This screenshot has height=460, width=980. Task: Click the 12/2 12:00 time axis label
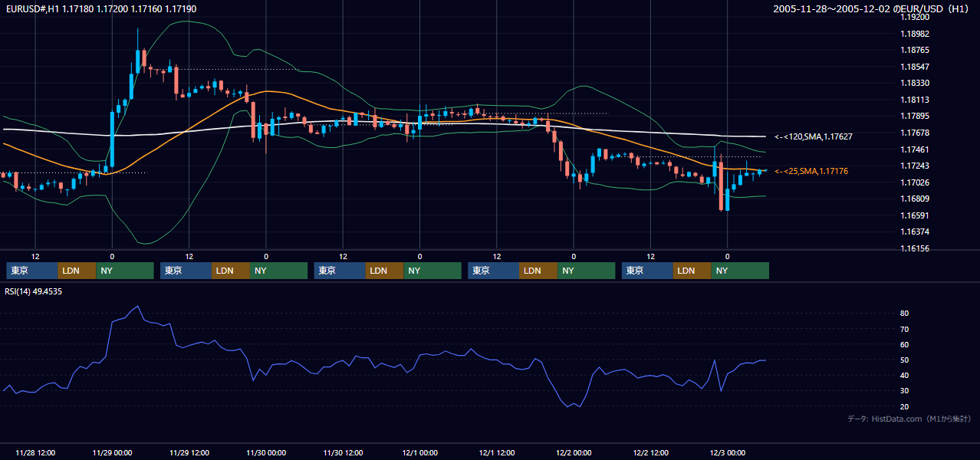[650, 452]
